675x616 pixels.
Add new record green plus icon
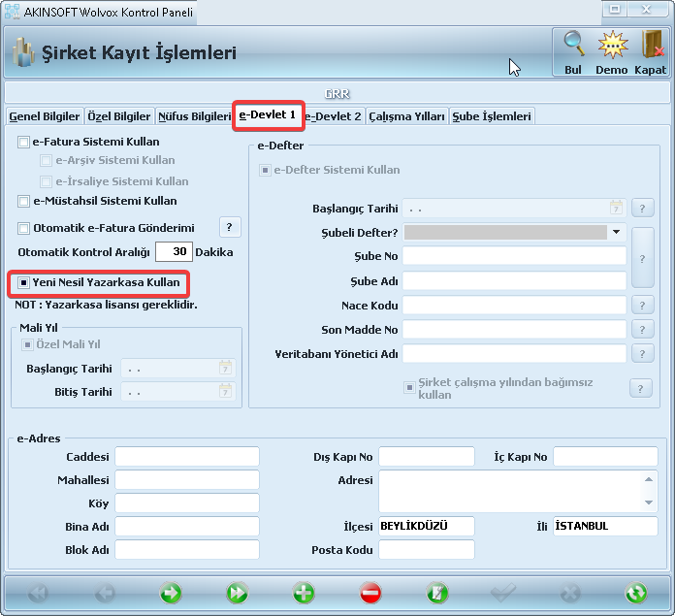pos(304,593)
